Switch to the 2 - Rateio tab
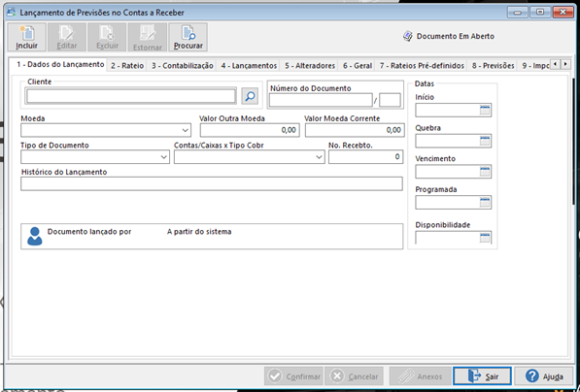 (127, 66)
